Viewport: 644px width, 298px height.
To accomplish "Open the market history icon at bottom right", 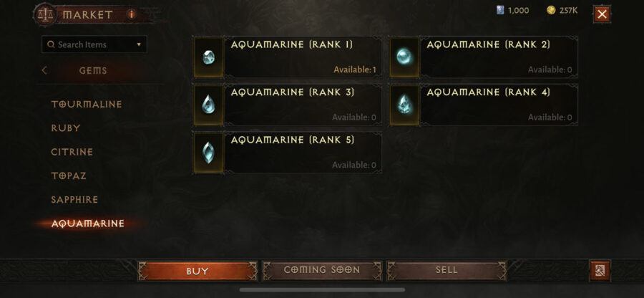I will pyautogui.click(x=600, y=271).
